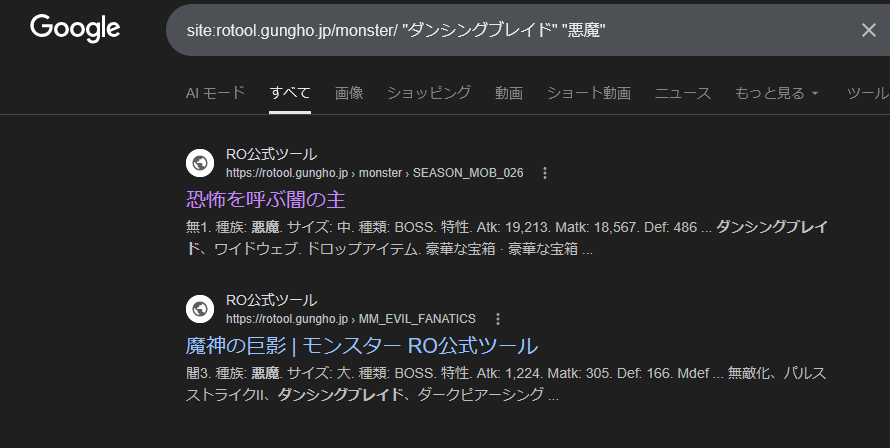890x448 pixels.
Task: Open the 恐怖を呼ぶ闇の主 result link
Action: coord(265,199)
